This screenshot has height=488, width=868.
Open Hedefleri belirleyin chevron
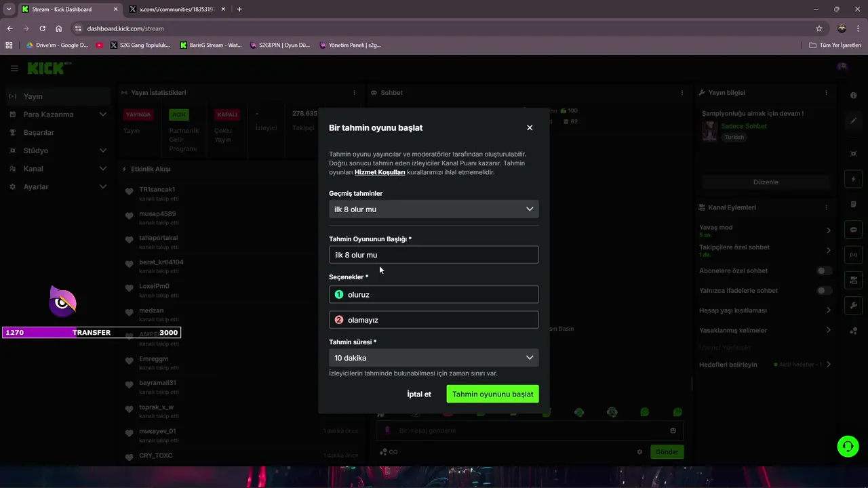pyautogui.click(x=828, y=365)
